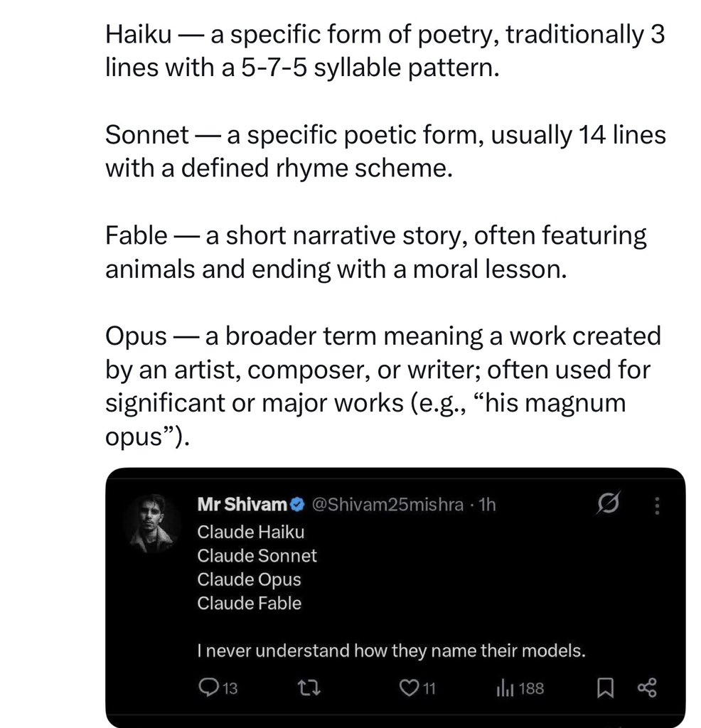Screen dimensions: 701x728
Task: Open Mr Shivam's profile picture
Action: tap(153, 523)
